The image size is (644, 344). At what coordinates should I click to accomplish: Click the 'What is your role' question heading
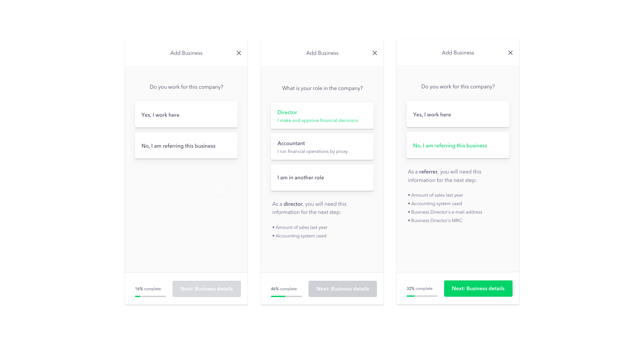(x=322, y=88)
